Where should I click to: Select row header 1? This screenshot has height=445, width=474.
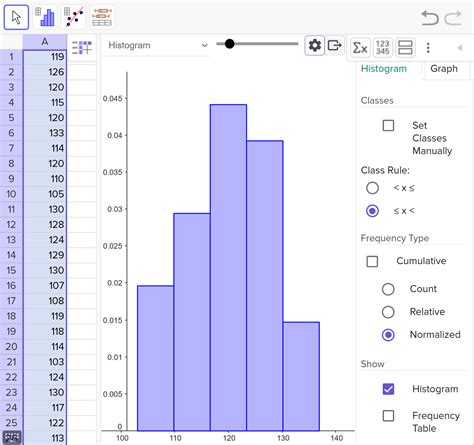11,57
